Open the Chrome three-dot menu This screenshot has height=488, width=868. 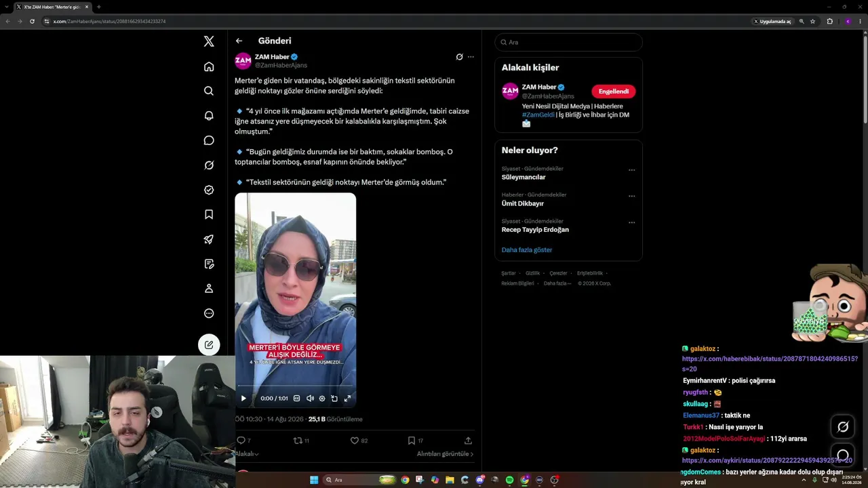click(861, 21)
